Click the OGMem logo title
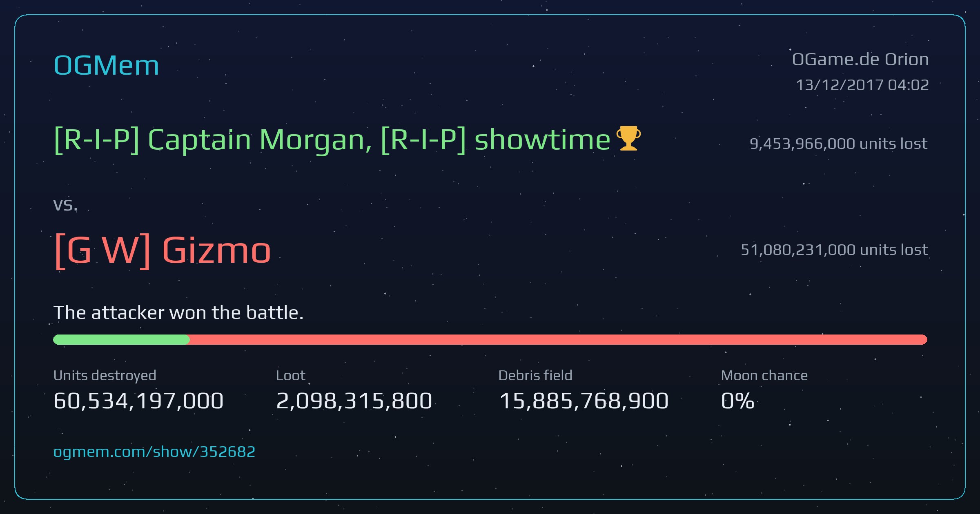 [x=106, y=65]
